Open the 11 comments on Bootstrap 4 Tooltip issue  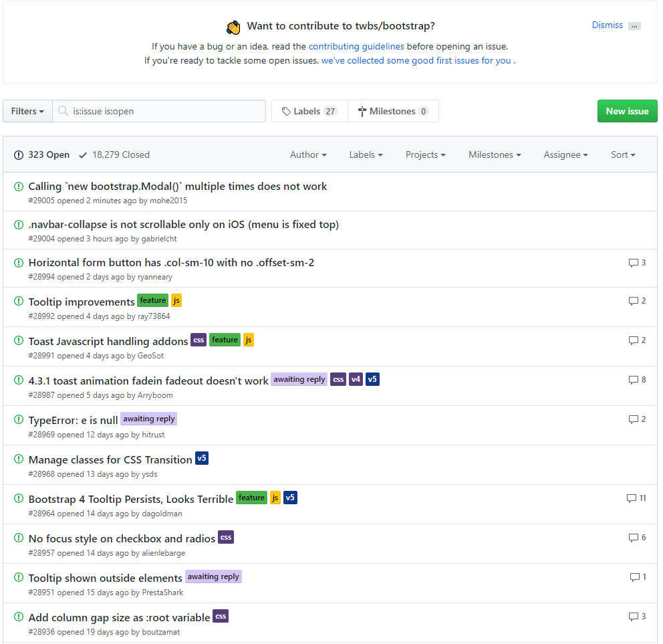[x=636, y=498]
